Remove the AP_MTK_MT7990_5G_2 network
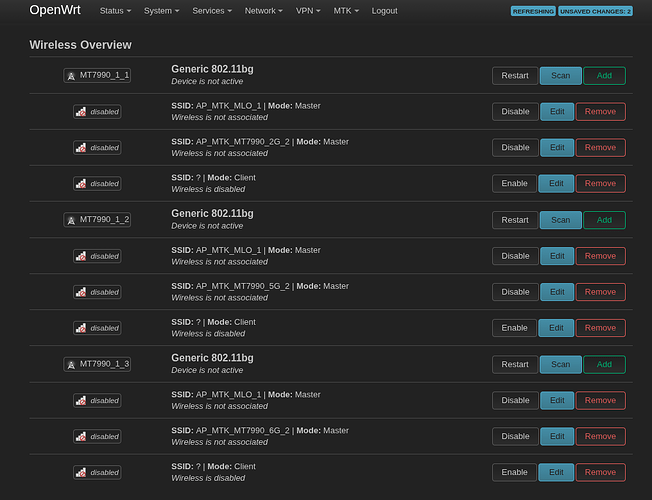Viewport: 652px width, 500px height. [x=600, y=292]
